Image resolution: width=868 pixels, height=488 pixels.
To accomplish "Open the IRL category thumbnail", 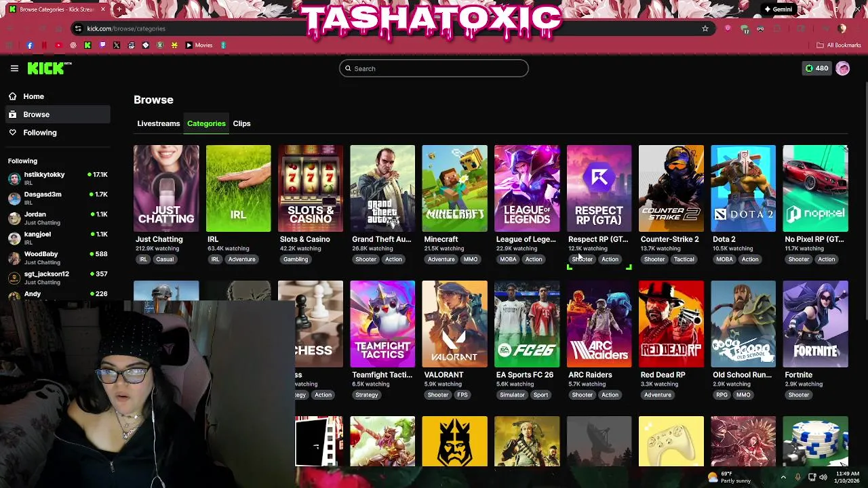I will point(238,188).
